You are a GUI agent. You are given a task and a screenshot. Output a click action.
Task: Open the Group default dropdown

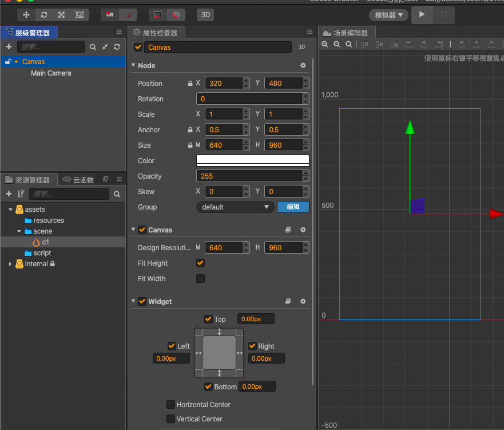click(x=235, y=207)
